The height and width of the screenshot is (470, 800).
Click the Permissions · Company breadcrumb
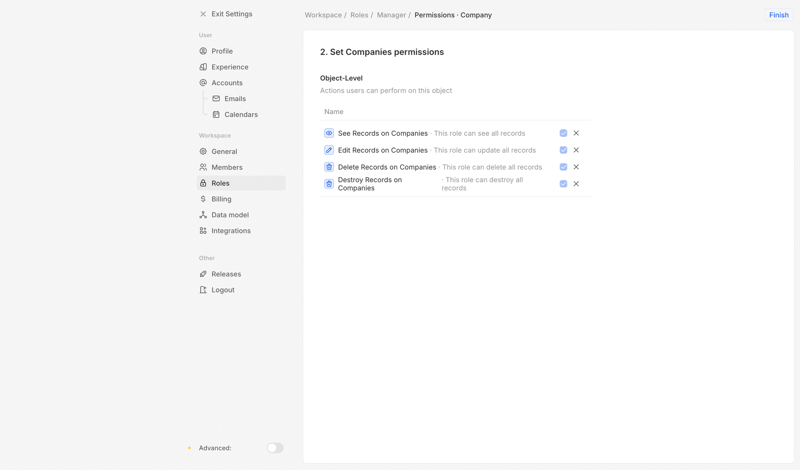click(453, 15)
